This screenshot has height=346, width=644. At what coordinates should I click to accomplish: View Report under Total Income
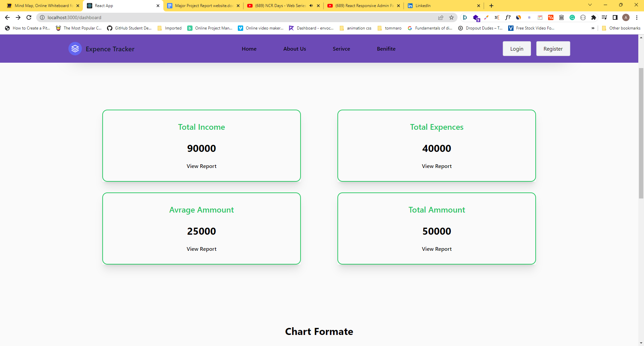point(201,166)
